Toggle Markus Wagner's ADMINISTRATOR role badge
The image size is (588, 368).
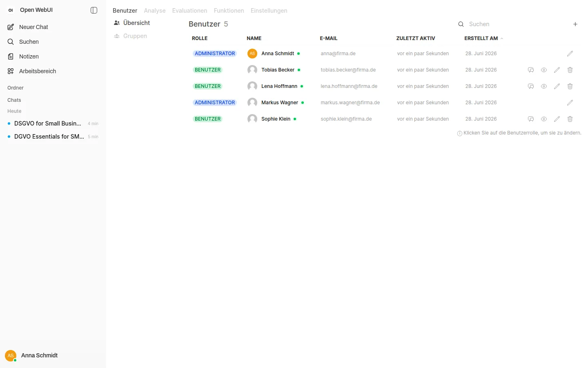click(215, 103)
